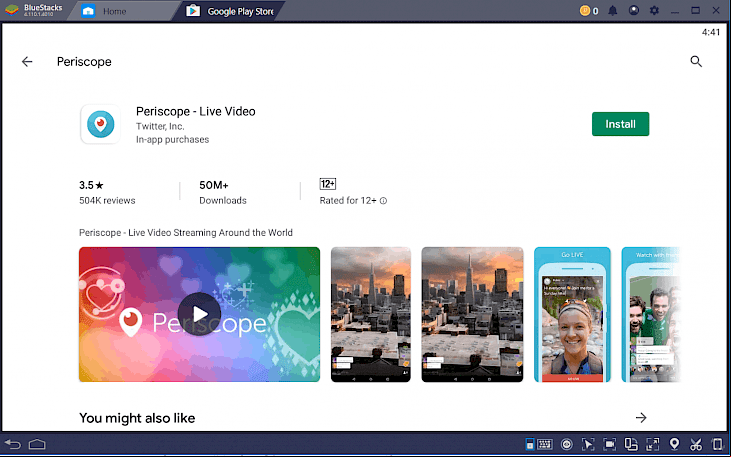Click the 50M+ Downloads stat
The width and height of the screenshot is (731, 457).
(x=222, y=193)
